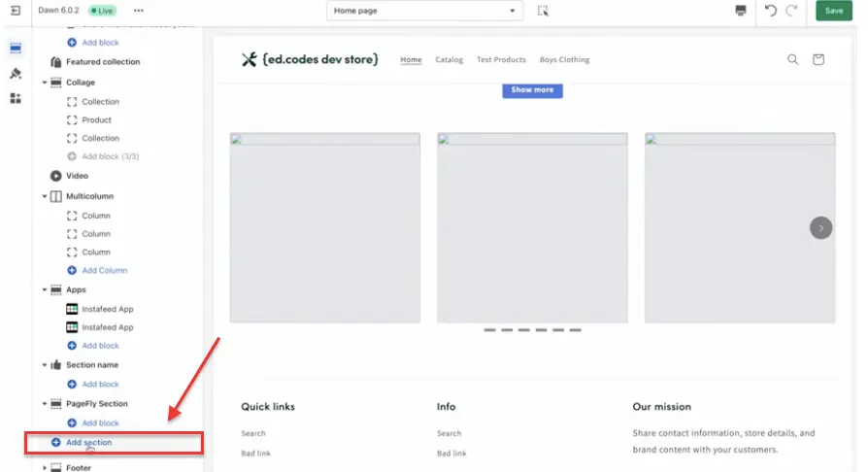Open the Home page template dropdown
The image size is (868, 472).
click(x=424, y=11)
